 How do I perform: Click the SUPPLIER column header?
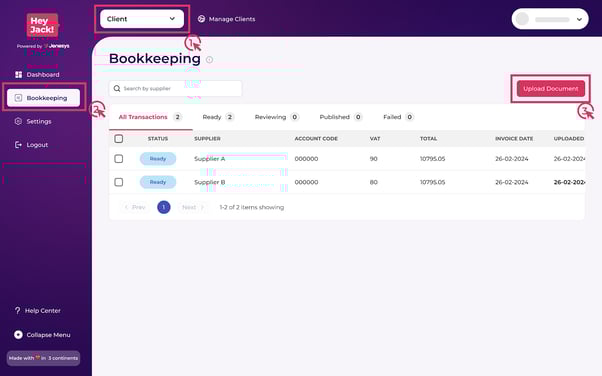tap(207, 139)
